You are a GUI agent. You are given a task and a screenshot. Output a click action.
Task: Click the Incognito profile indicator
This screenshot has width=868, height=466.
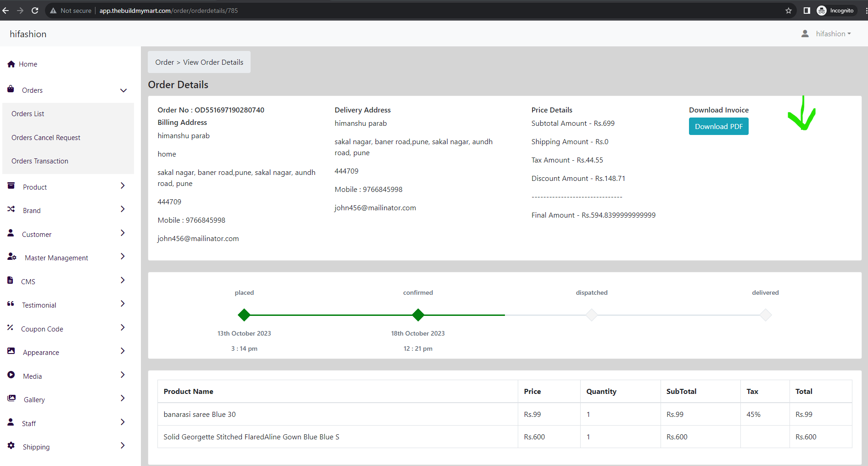tap(836, 11)
